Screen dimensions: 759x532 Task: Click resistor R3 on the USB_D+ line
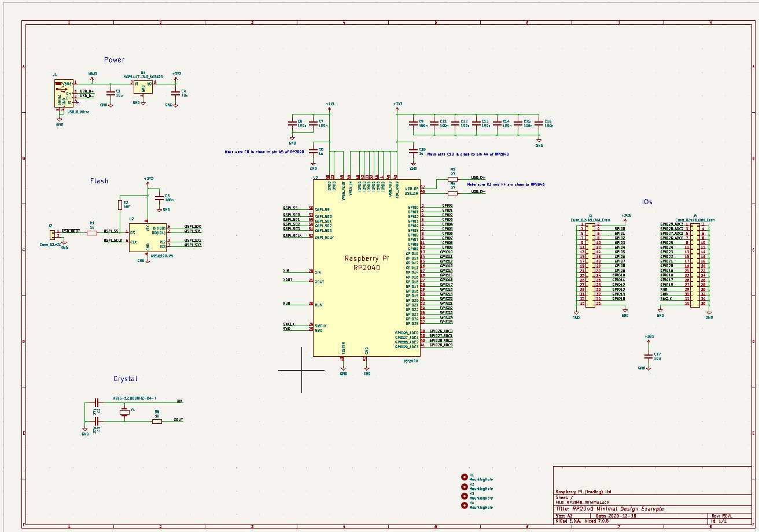452,179
